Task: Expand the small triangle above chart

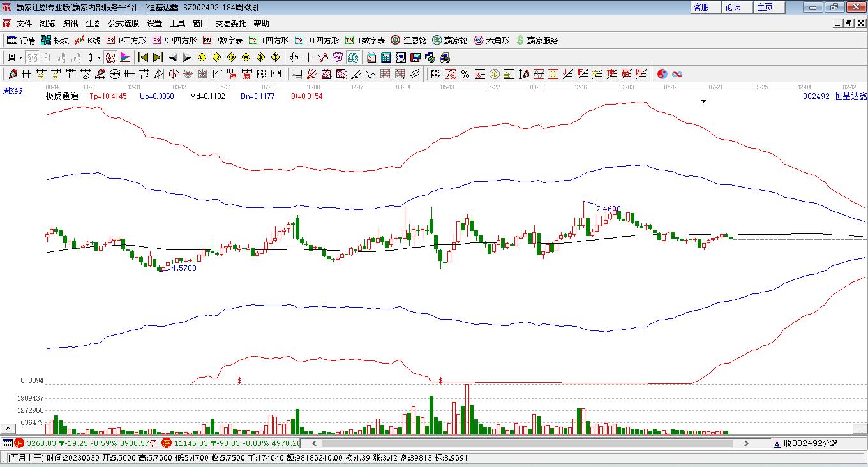Action: click(703, 101)
